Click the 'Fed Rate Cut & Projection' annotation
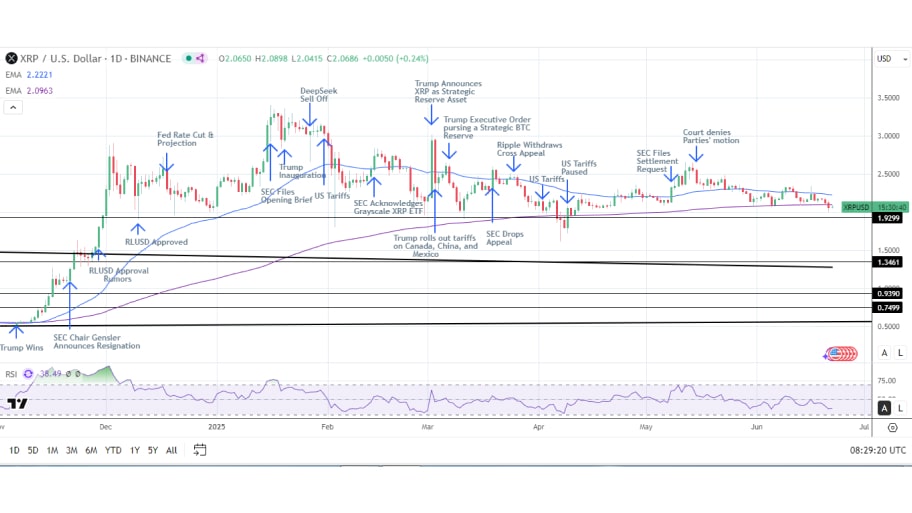912x513 pixels. (x=185, y=139)
